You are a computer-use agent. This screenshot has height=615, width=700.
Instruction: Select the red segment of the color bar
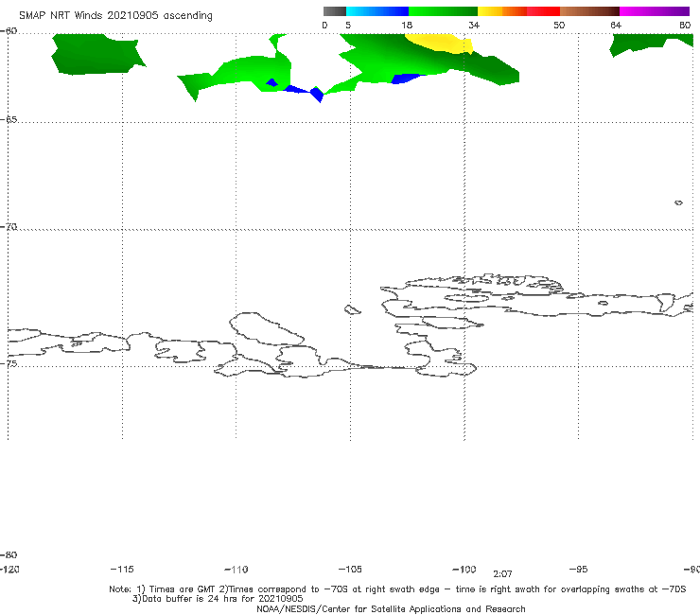pos(544,11)
